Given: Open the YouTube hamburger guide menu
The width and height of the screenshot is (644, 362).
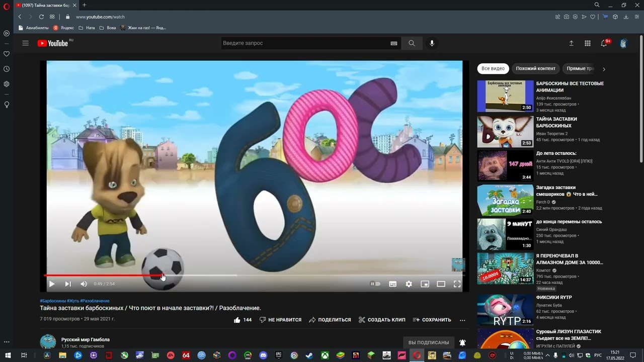Looking at the screenshot, I should point(26,43).
